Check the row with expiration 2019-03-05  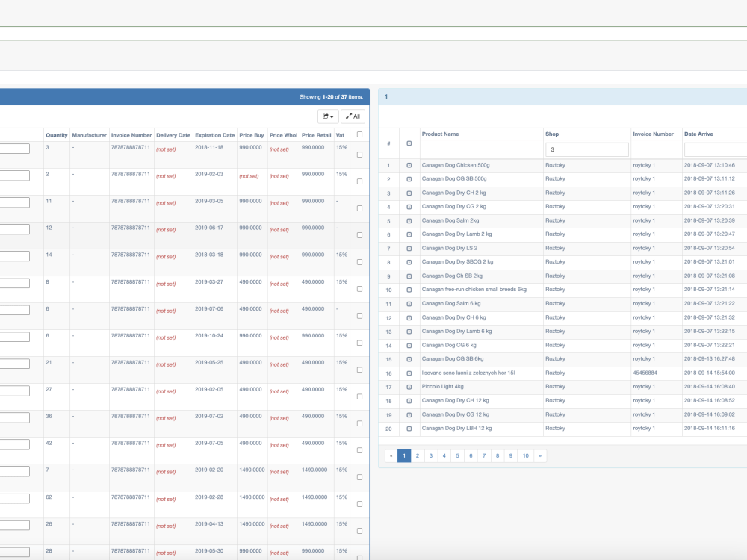pyautogui.click(x=360, y=208)
